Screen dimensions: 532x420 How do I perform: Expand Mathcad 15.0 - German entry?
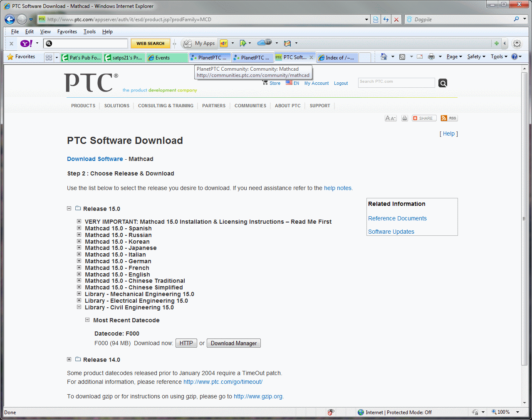(79, 261)
